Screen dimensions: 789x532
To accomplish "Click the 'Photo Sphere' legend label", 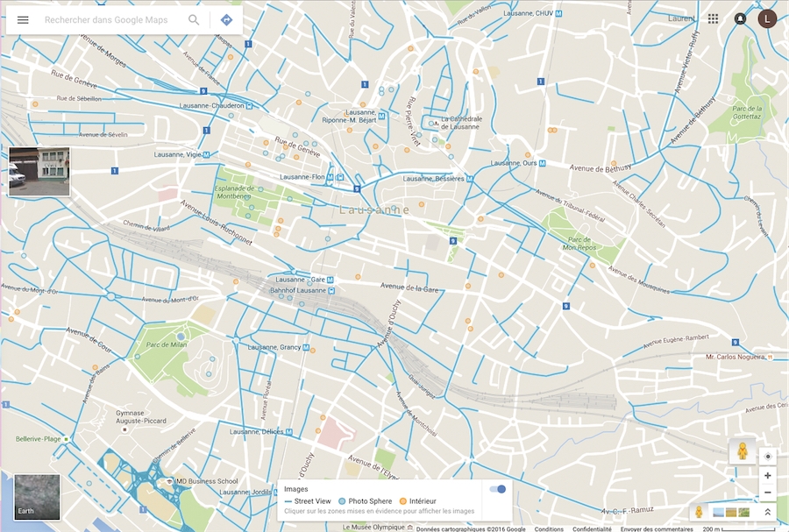I will point(370,500).
